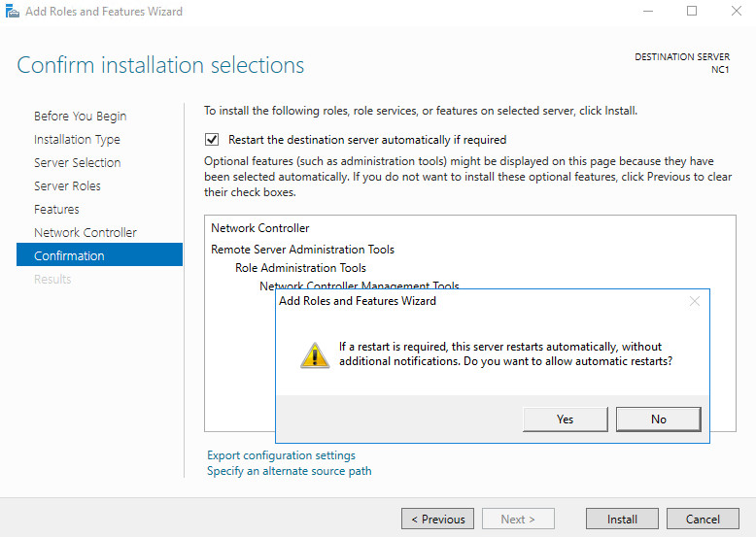
Task: Close the Add Roles and Features Wizard window
Action: [x=736, y=11]
